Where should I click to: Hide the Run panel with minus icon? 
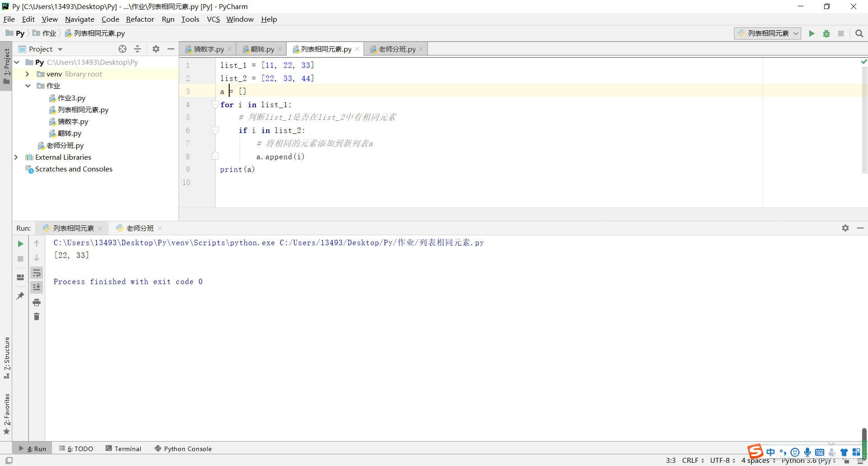pos(860,228)
